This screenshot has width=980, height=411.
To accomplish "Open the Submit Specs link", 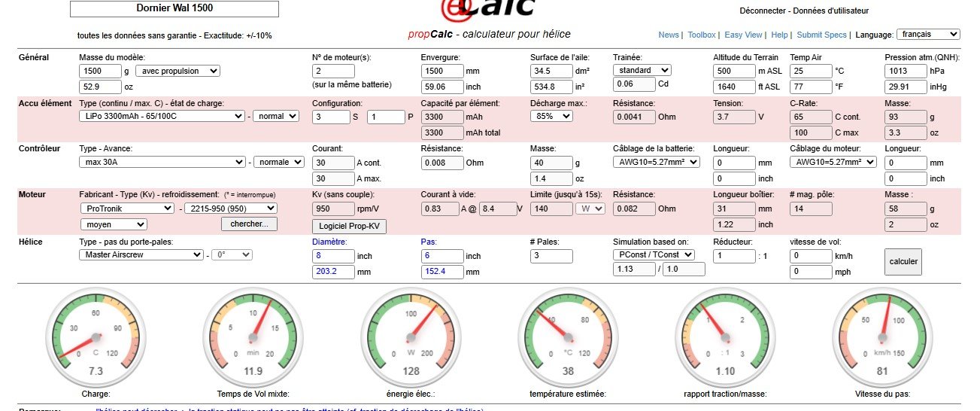I will pyautogui.click(x=821, y=35).
